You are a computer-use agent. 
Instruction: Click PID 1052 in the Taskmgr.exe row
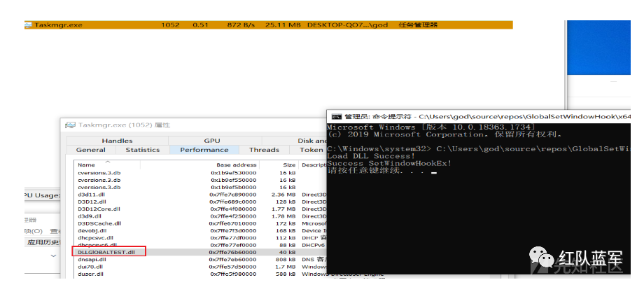pyautogui.click(x=170, y=25)
